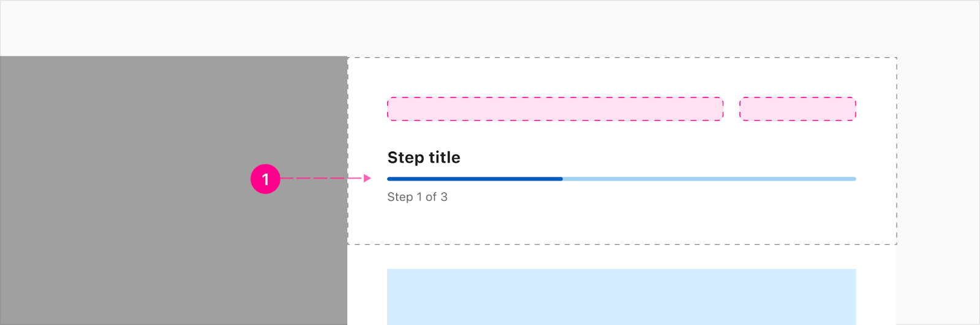Click the gap between the two pink placeholders

[731, 109]
